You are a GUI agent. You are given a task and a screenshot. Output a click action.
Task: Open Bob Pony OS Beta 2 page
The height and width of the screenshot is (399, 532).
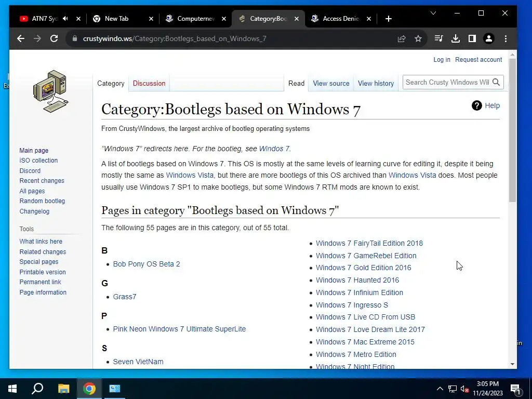coord(146,264)
